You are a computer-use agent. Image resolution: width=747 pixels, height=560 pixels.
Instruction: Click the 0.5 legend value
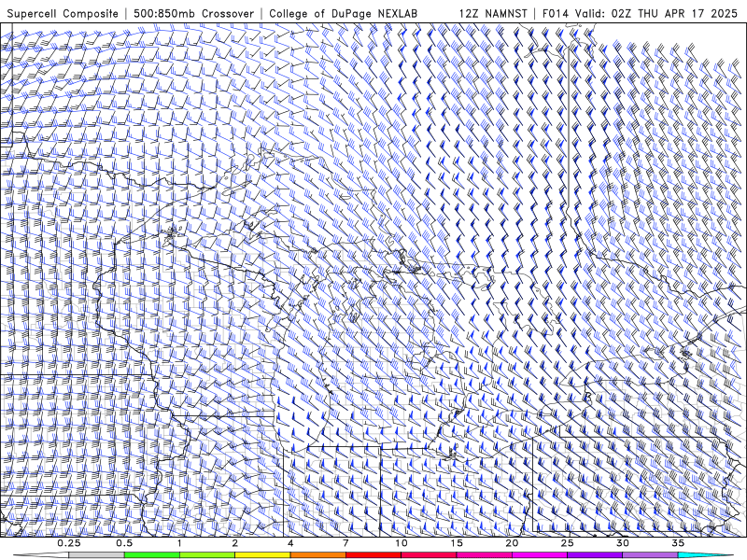click(x=124, y=543)
